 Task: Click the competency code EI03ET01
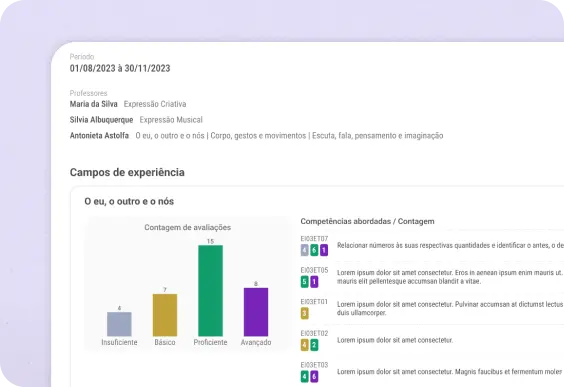point(314,302)
